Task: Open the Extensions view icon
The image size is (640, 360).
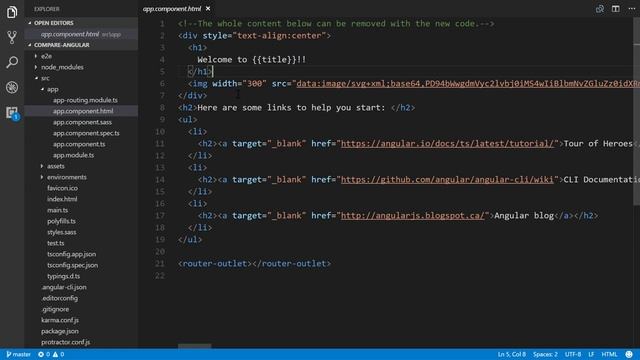Action: 12,112
